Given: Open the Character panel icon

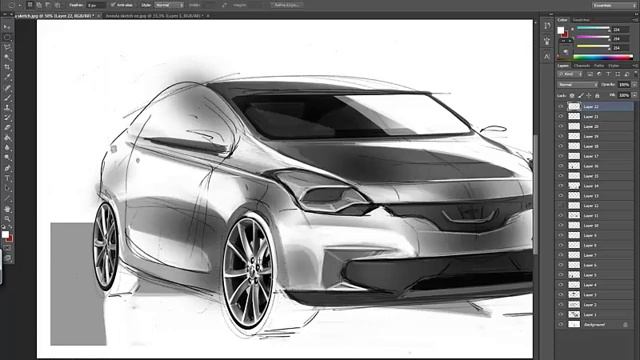Looking at the screenshot, I should (x=547, y=56).
